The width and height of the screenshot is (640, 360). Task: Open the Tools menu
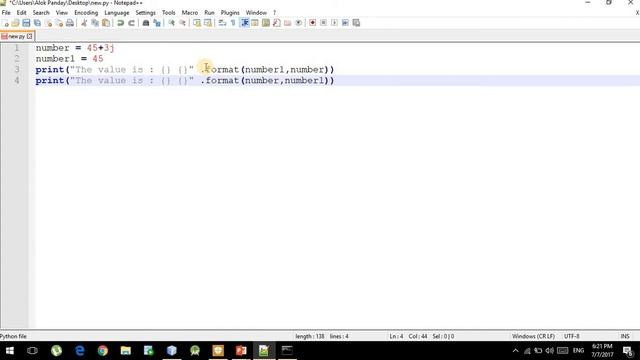[169, 13]
